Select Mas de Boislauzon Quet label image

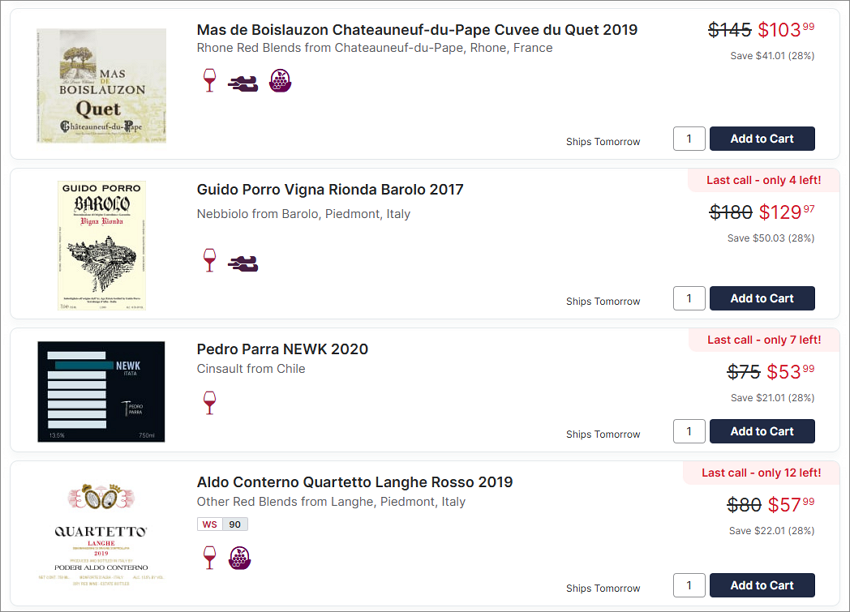[101, 86]
